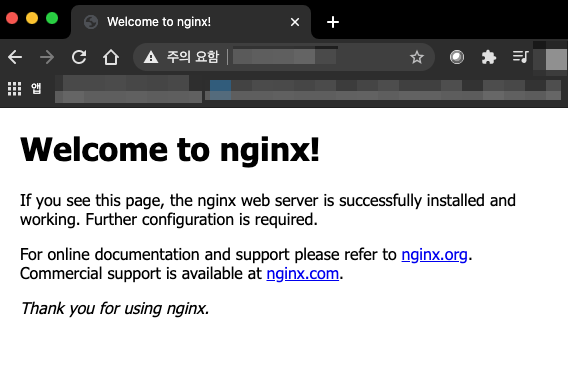Click the not secure warning triangle
This screenshot has height=385, width=568.
point(151,57)
